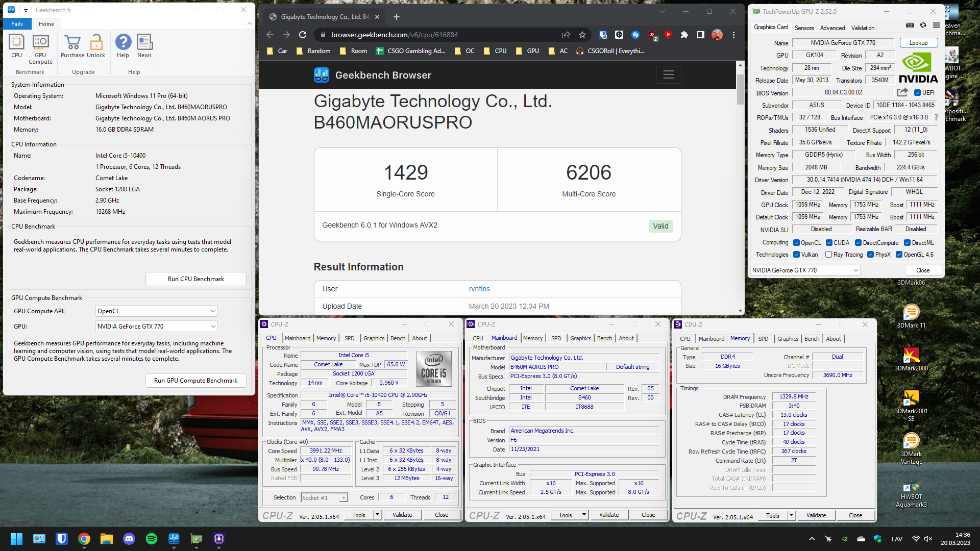Open the Validation tab in GPU-Z
Screen dimensions: 980x551
coord(863,28)
